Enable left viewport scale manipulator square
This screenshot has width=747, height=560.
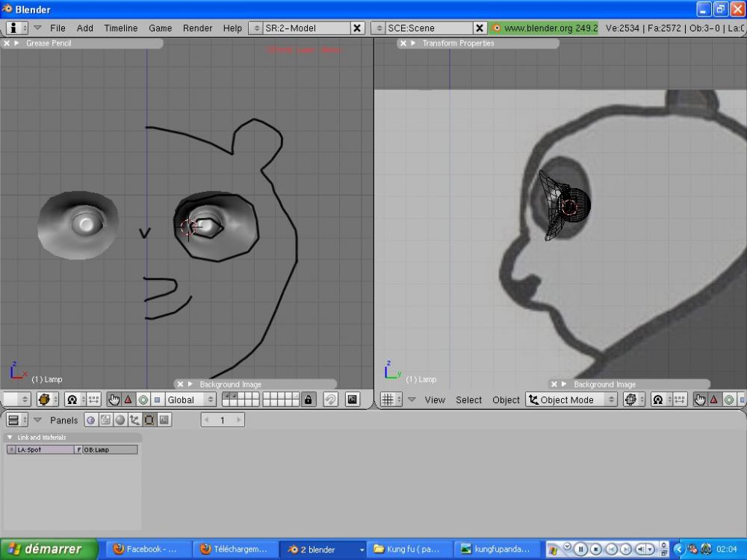click(x=157, y=399)
